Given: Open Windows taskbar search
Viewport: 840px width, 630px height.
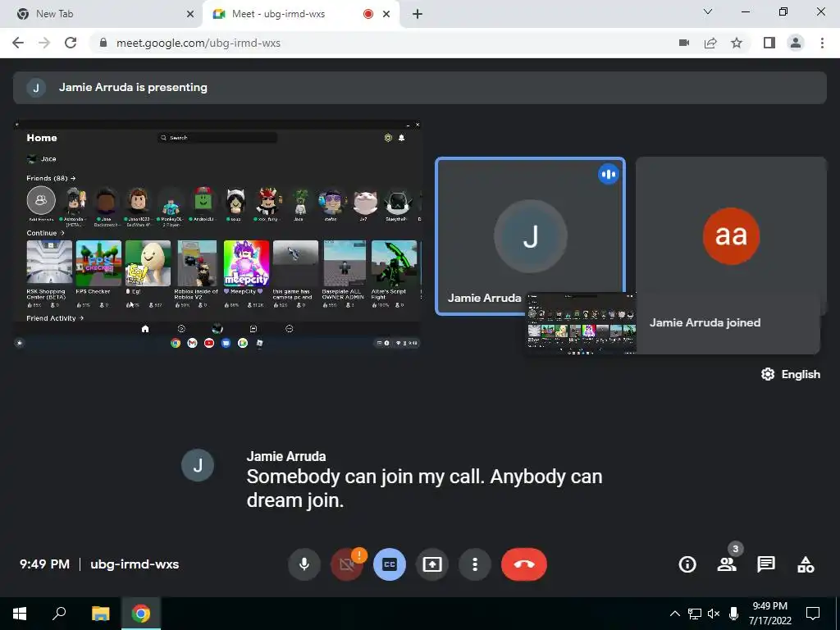Looking at the screenshot, I should point(59,614).
